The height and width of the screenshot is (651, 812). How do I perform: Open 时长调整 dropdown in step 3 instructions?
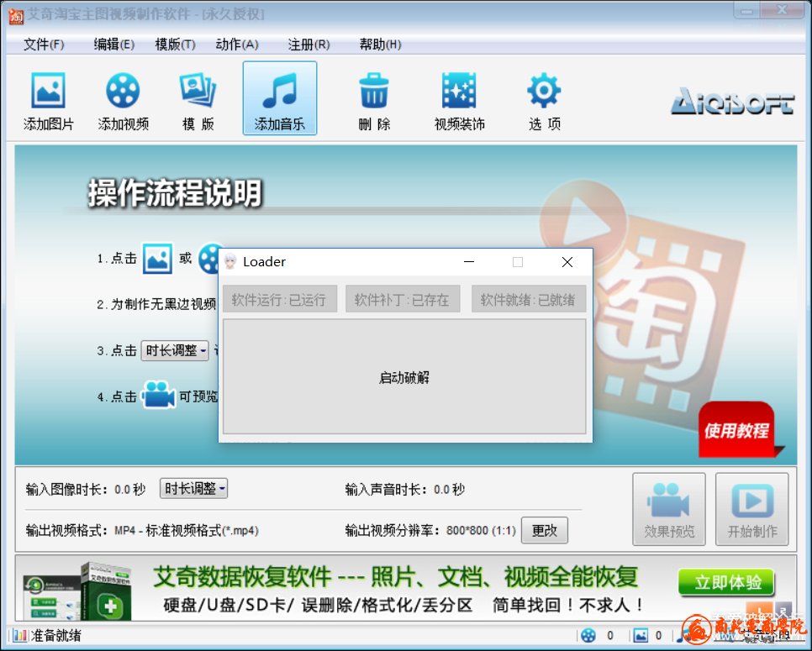pos(176,350)
